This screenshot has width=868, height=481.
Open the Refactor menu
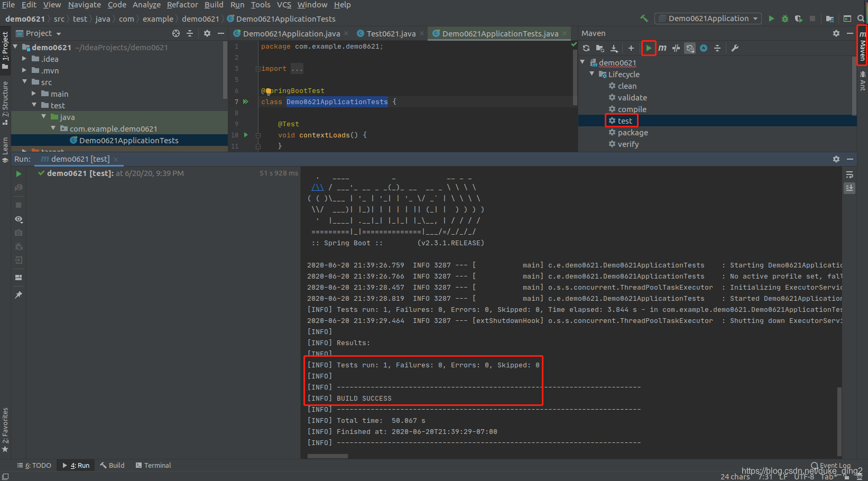[x=182, y=5]
